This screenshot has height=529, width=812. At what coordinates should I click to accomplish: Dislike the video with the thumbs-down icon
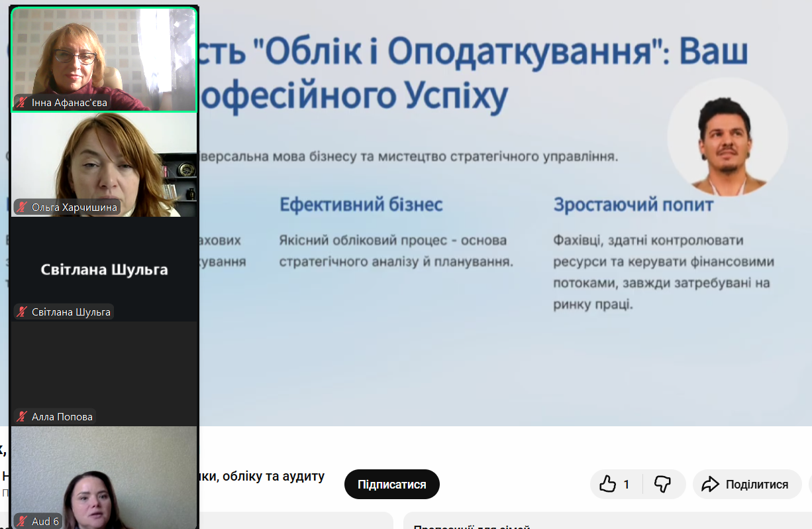point(662,485)
